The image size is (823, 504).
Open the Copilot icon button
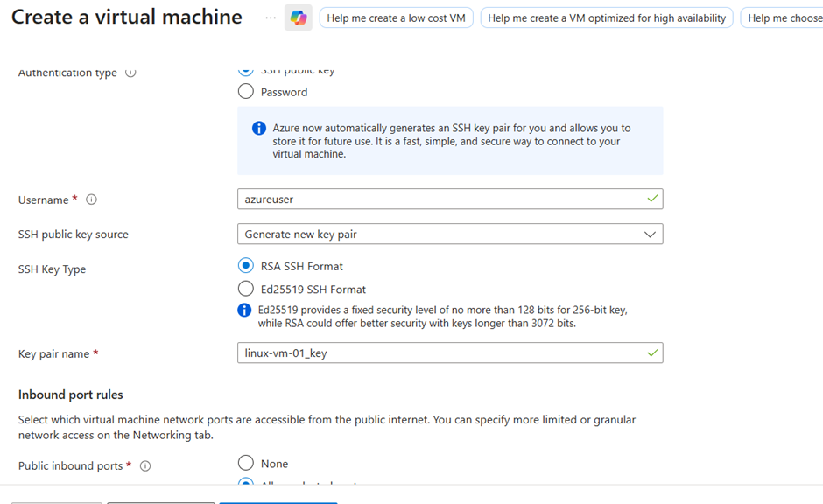pyautogui.click(x=299, y=17)
